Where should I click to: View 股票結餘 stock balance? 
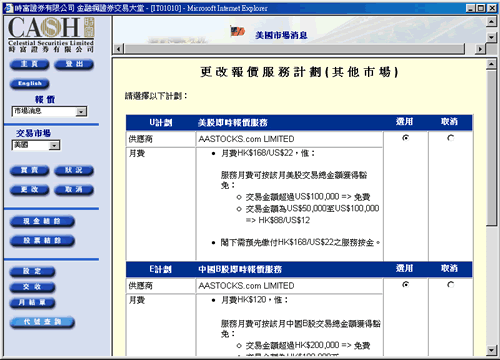tap(42, 241)
